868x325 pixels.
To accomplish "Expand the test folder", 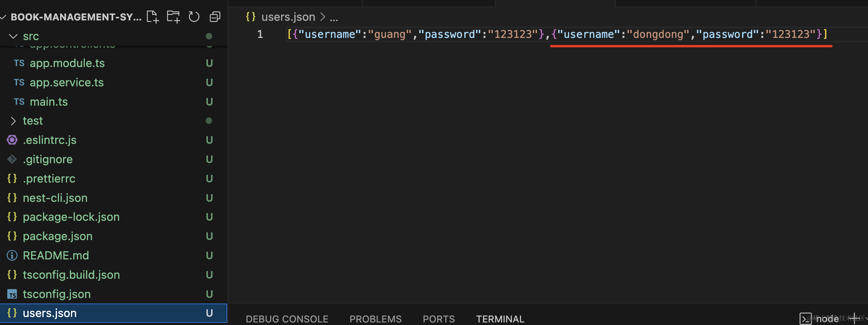I will (13, 121).
